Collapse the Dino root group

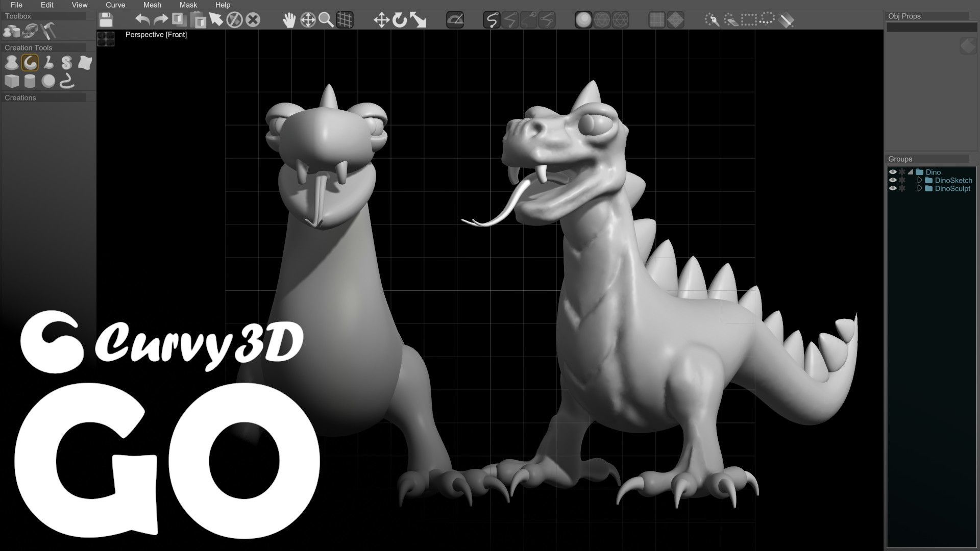point(911,172)
